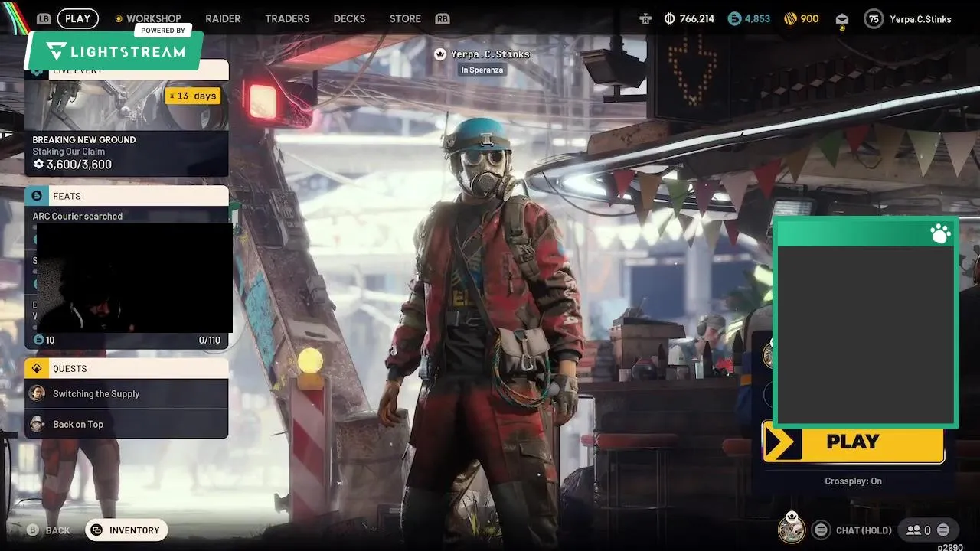Open the WORKSHOP tab
The width and height of the screenshot is (980, 551).
(153, 18)
